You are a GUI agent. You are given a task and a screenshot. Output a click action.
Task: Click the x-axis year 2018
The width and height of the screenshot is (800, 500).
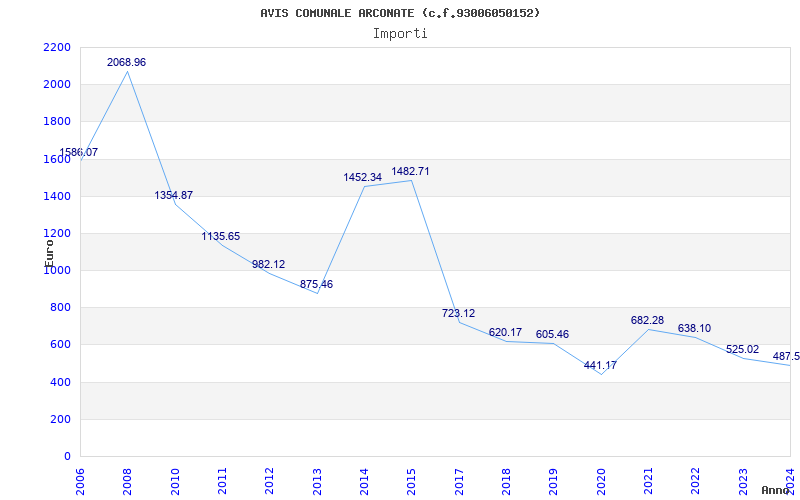[506, 481]
